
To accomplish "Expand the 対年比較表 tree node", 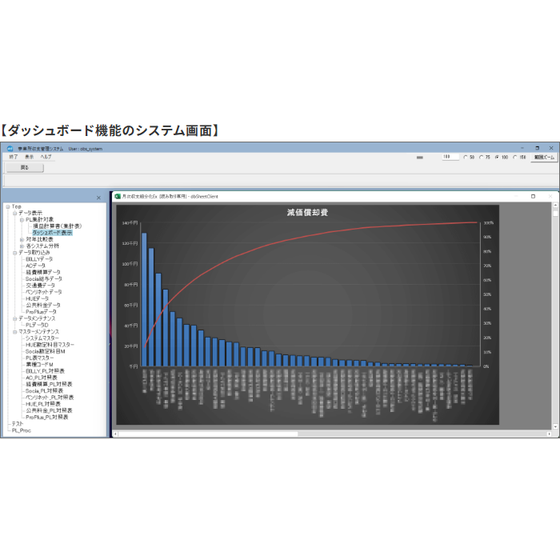I will 22,239.
